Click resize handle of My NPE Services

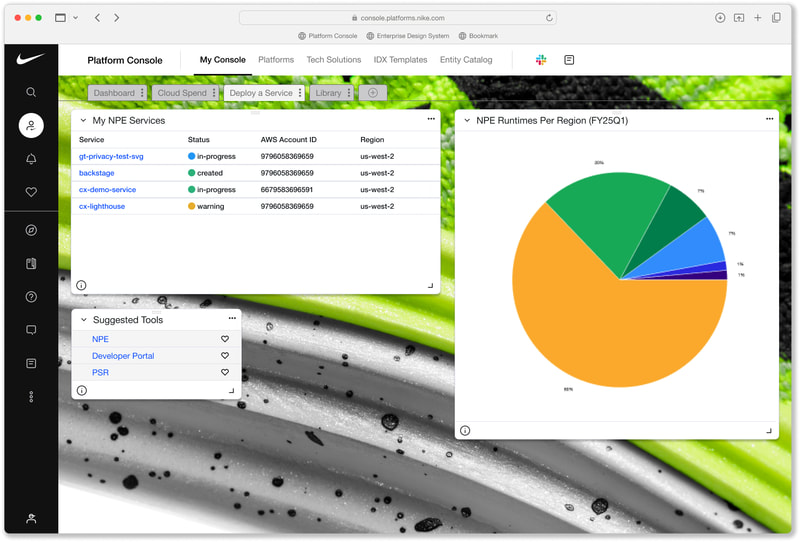click(431, 285)
